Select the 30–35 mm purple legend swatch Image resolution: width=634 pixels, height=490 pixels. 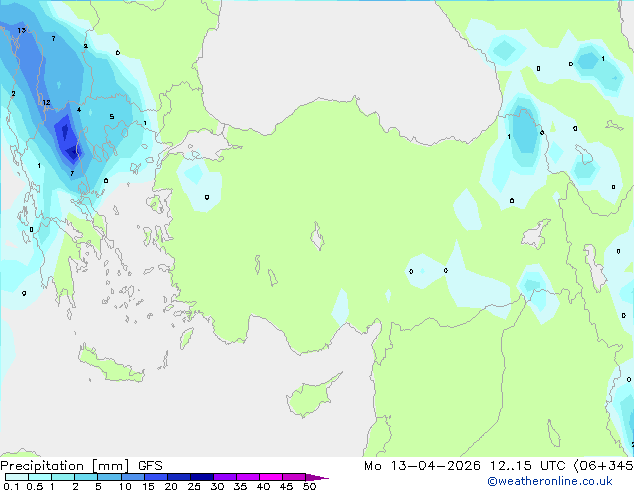[x=225, y=477]
